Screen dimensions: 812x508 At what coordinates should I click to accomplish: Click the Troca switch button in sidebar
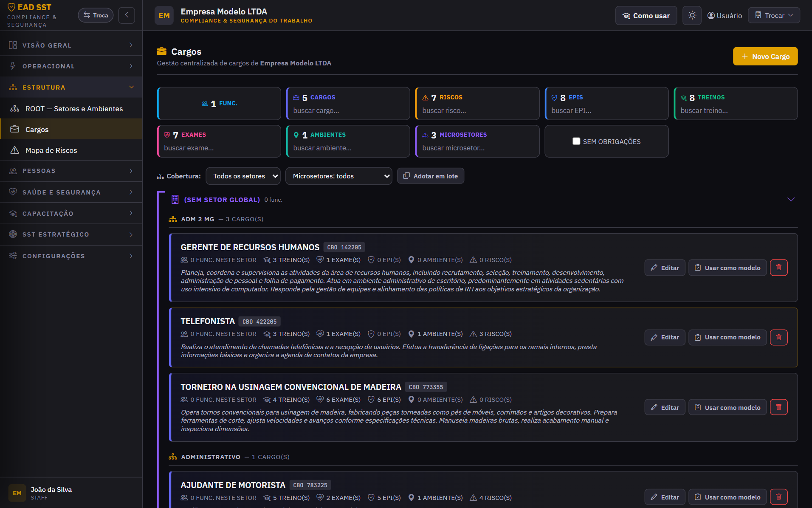96,15
